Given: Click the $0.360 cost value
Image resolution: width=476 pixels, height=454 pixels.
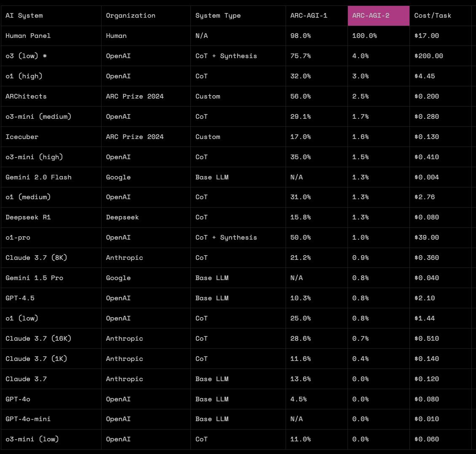Looking at the screenshot, I should click(427, 258).
